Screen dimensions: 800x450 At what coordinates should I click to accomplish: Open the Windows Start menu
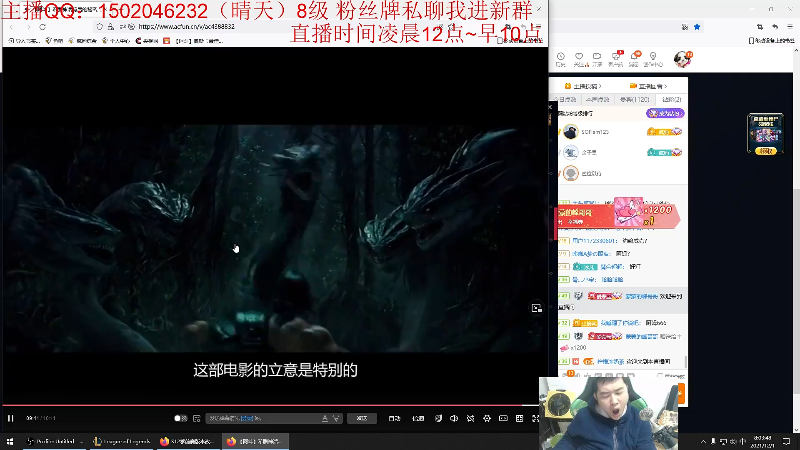click(x=10, y=441)
